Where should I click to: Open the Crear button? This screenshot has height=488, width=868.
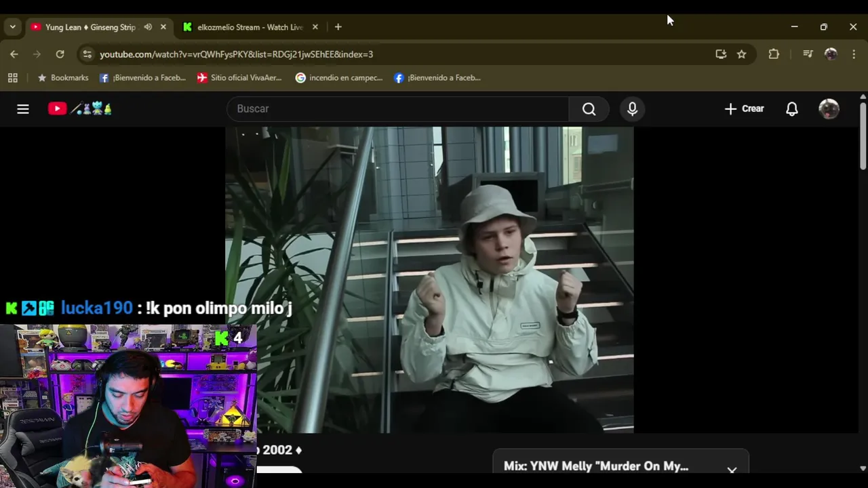pyautogui.click(x=744, y=108)
